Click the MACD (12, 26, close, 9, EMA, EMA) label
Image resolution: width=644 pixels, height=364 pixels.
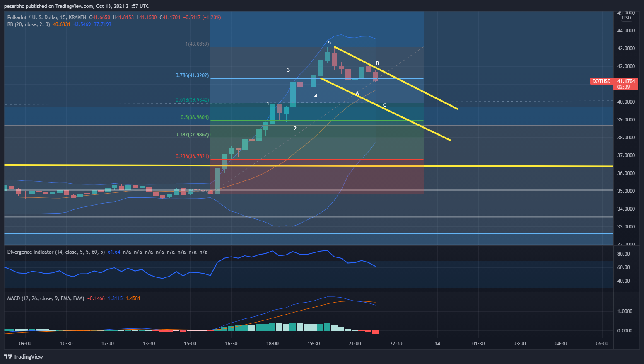[x=46, y=298]
